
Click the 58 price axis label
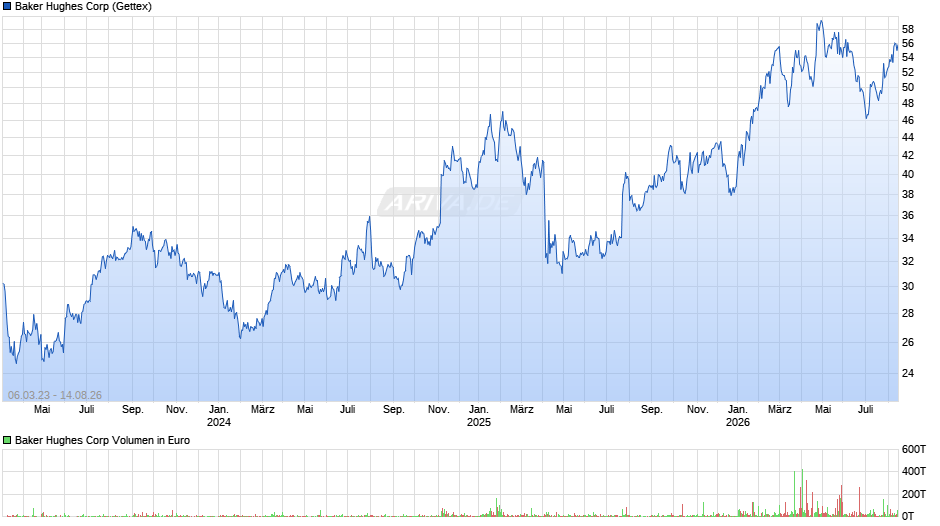click(908, 29)
